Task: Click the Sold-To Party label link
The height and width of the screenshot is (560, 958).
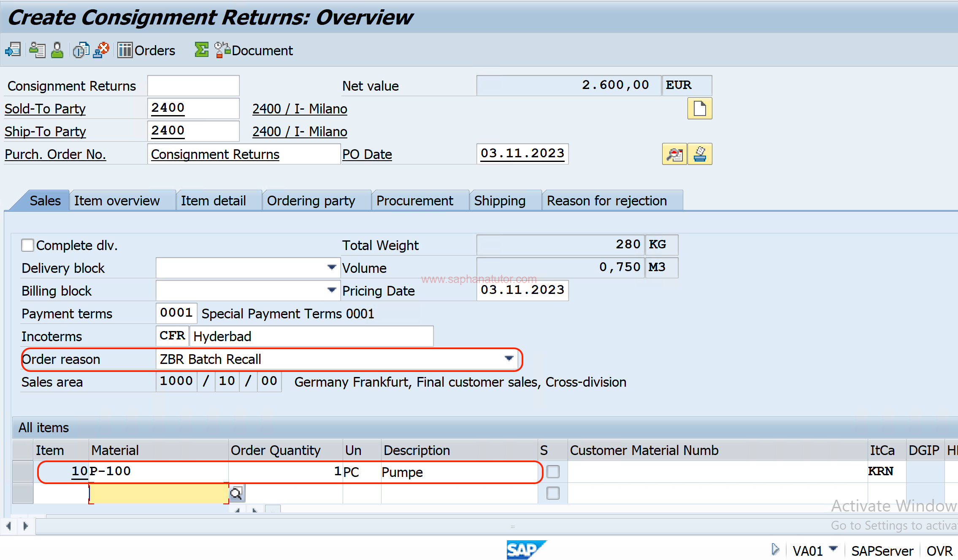Action: (x=45, y=109)
